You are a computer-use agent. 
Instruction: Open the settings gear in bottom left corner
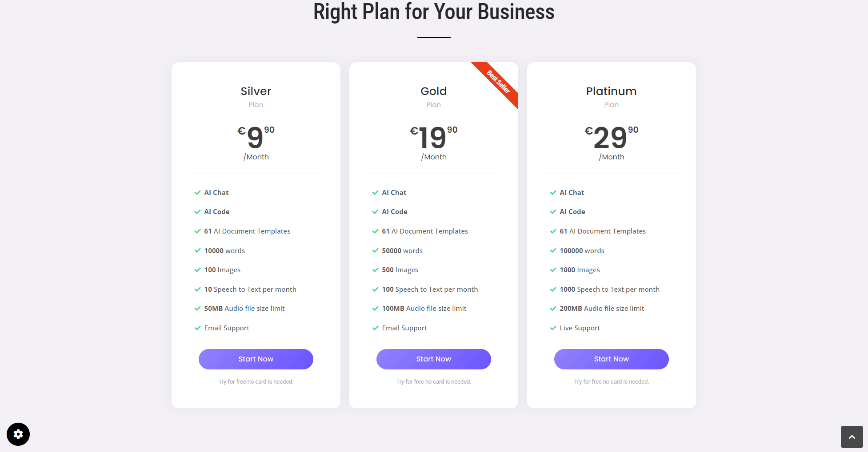(18, 434)
